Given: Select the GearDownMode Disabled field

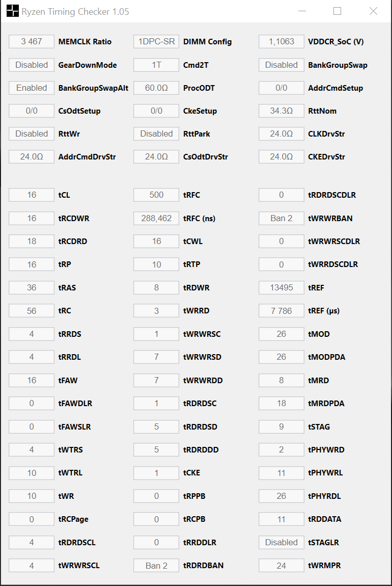Looking at the screenshot, I should click(32, 65).
